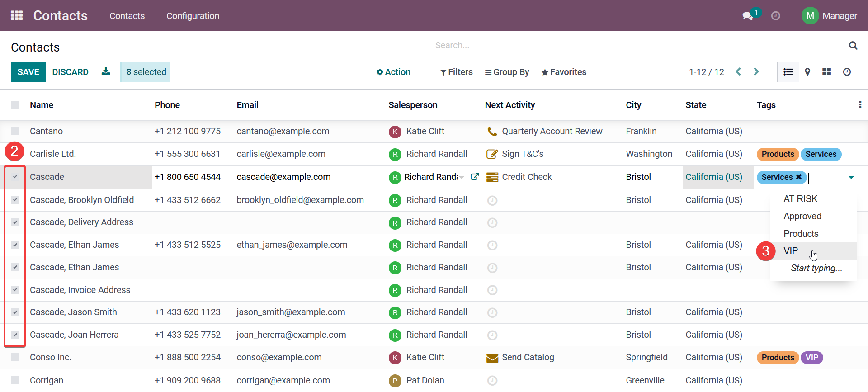The height and width of the screenshot is (392, 868).
Task: Click the export download icon
Action: pyautogui.click(x=106, y=72)
